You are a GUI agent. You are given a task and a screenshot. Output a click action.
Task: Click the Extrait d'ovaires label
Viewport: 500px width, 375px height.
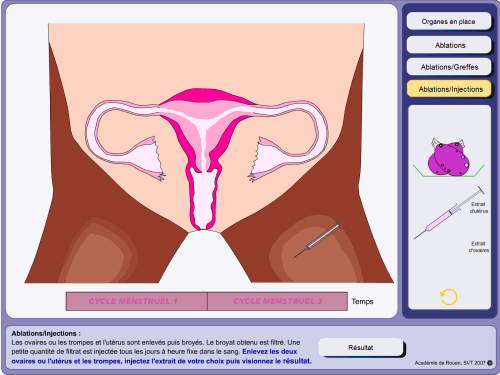(479, 247)
